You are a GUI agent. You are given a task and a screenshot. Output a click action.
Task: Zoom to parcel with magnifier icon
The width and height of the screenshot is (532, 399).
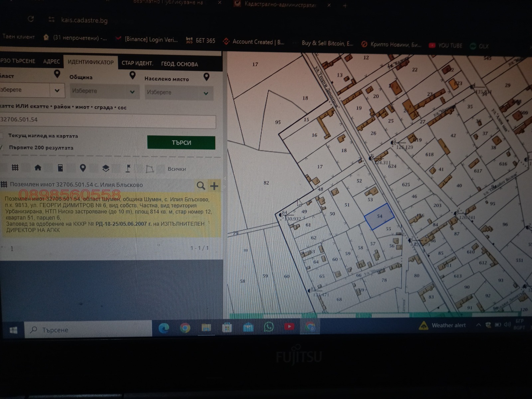coord(201,186)
